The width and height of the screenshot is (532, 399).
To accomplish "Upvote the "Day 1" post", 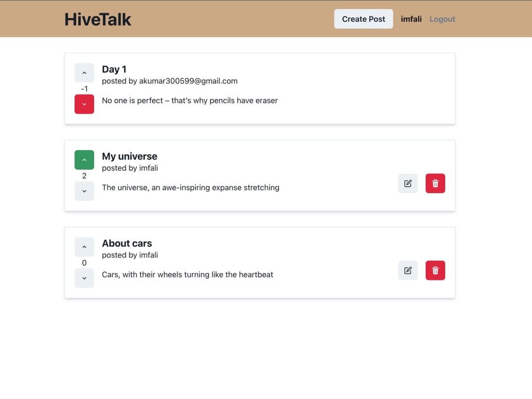I will coord(84,72).
